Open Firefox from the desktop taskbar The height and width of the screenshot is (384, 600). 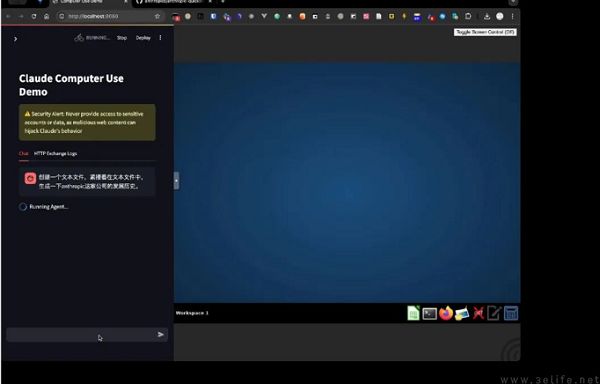pos(446,313)
